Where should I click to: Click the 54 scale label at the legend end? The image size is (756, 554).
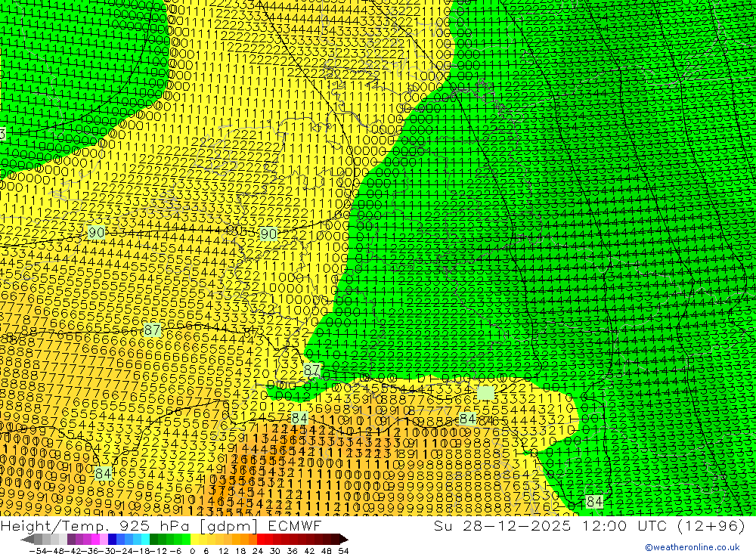pyautogui.click(x=343, y=551)
